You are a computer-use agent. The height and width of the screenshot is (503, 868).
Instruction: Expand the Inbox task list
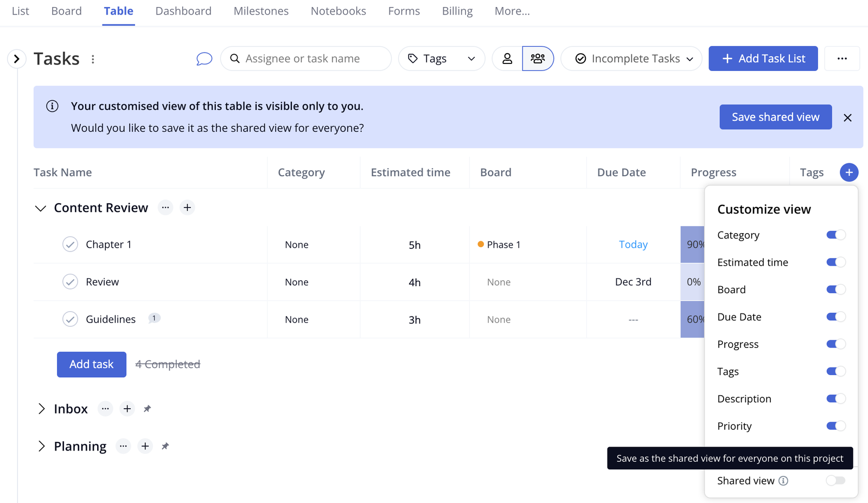tap(41, 409)
